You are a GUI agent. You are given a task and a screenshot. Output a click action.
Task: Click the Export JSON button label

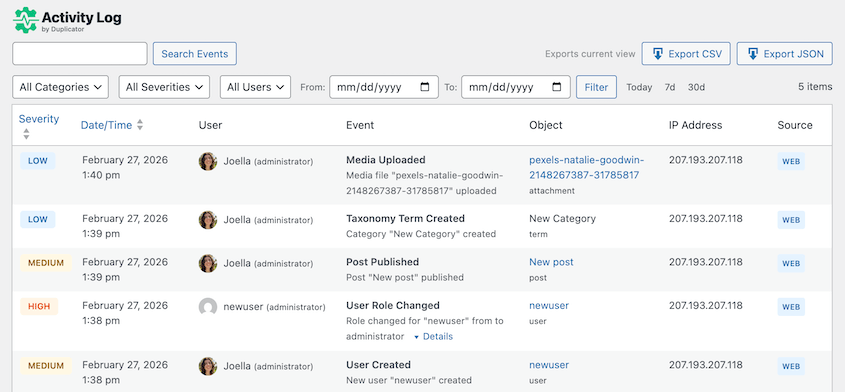[x=794, y=54]
